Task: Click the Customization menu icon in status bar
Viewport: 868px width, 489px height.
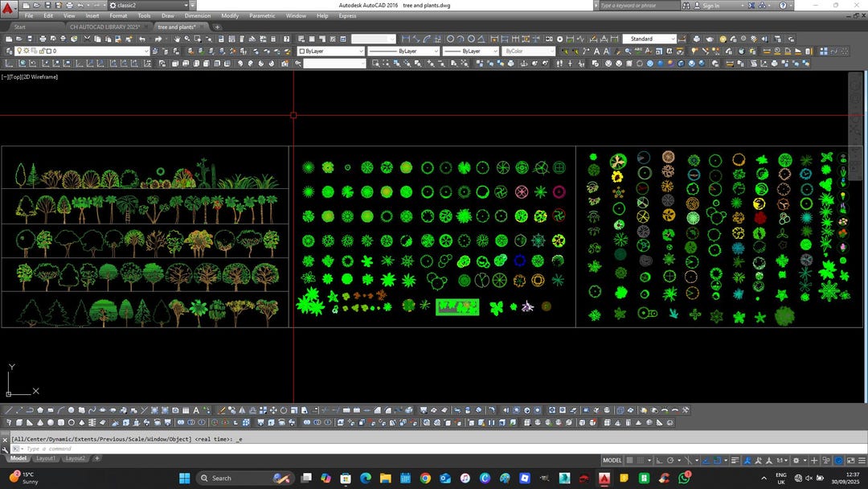Action: [862, 460]
